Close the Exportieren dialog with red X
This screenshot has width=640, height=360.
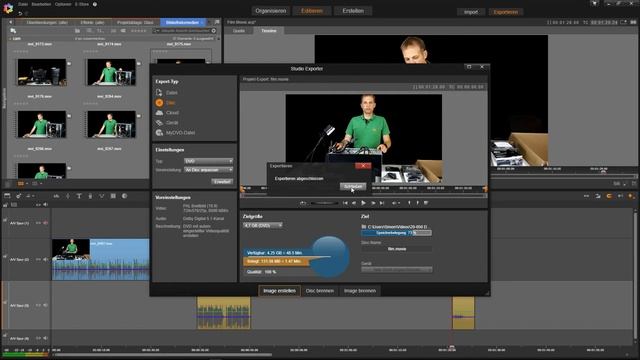(363, 166)
